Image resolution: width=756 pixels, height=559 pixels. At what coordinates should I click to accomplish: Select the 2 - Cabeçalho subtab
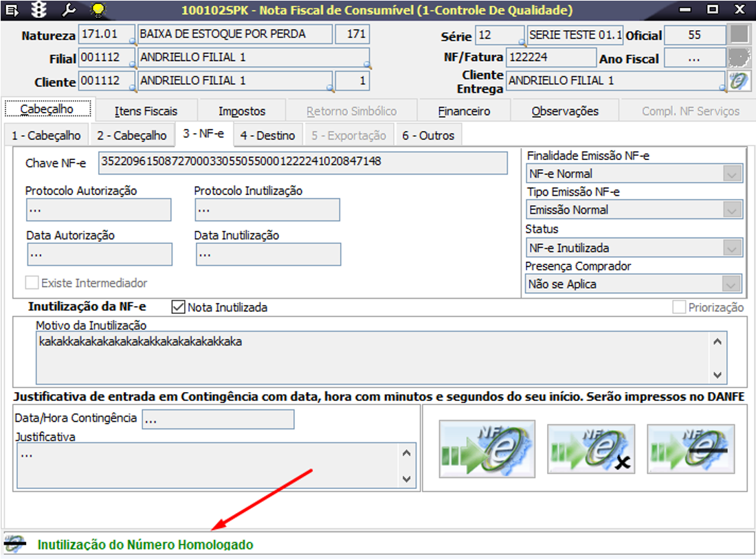pyautogui.click(x=132, y=135)
